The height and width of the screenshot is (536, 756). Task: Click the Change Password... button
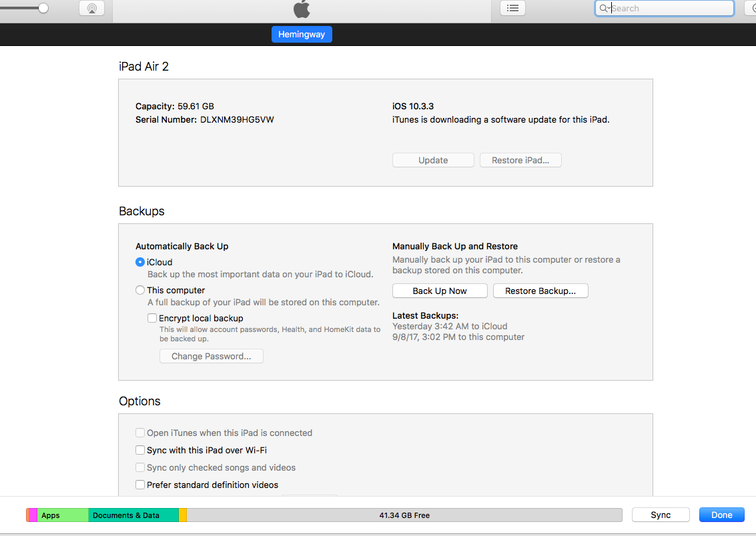[x=211, y=357]
